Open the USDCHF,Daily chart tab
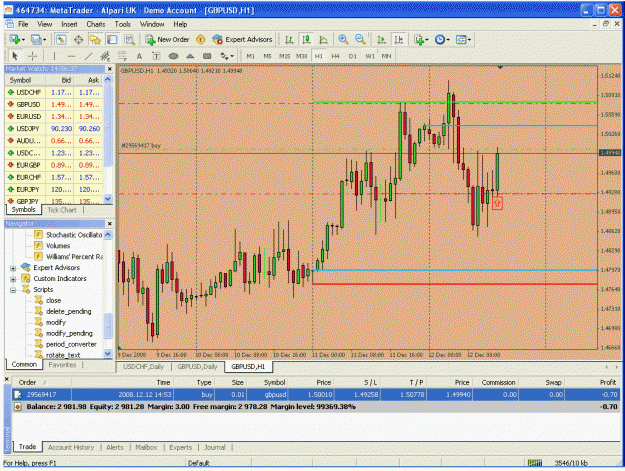Viewport: 625px width, 471px height. pos(143,367)
